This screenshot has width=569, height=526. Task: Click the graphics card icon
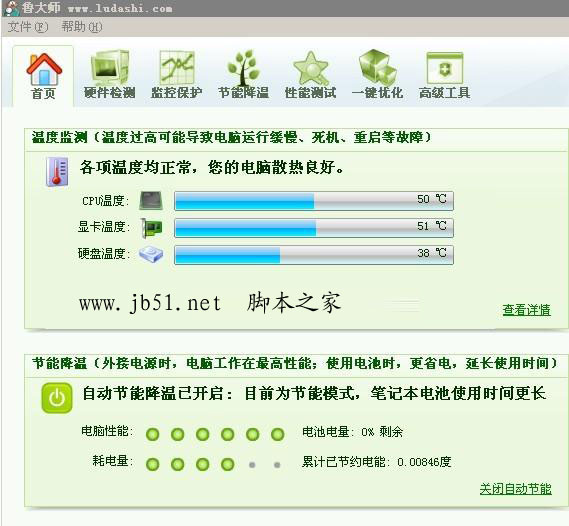click(151, 228)
